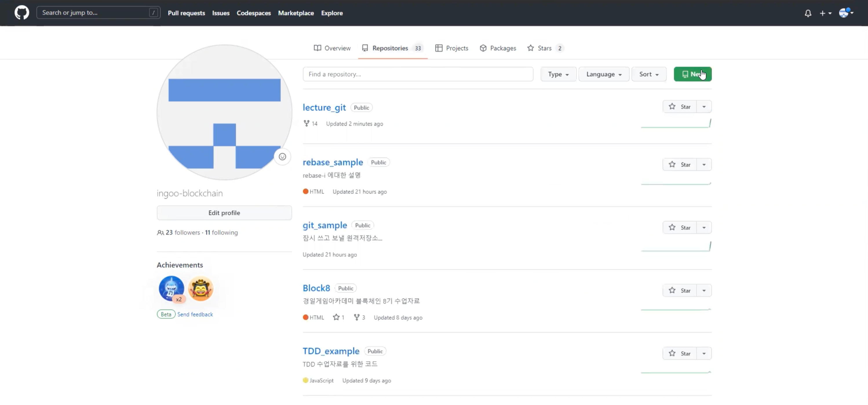Open the Type filter dropdown
The height and width of the screenshot is (405, 868).
[558, 74]
